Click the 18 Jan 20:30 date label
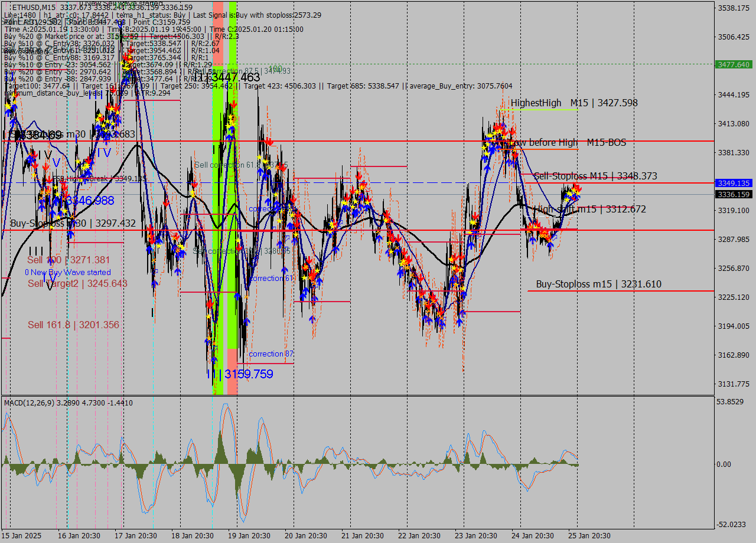Viewport: 756px width, 543px height. click(193, 536)
